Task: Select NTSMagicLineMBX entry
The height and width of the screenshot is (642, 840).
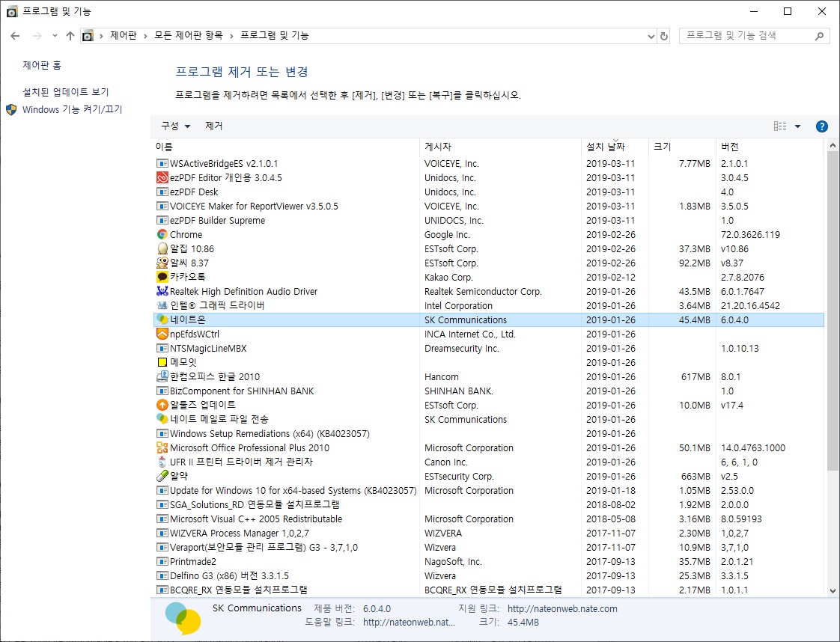Action: coord(489,349)
